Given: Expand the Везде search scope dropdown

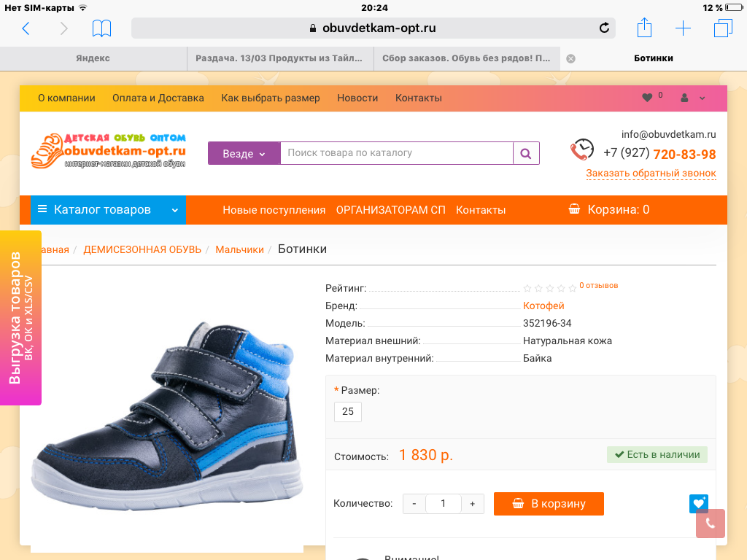Looking at the screenshot, I should tap(244, 153).
